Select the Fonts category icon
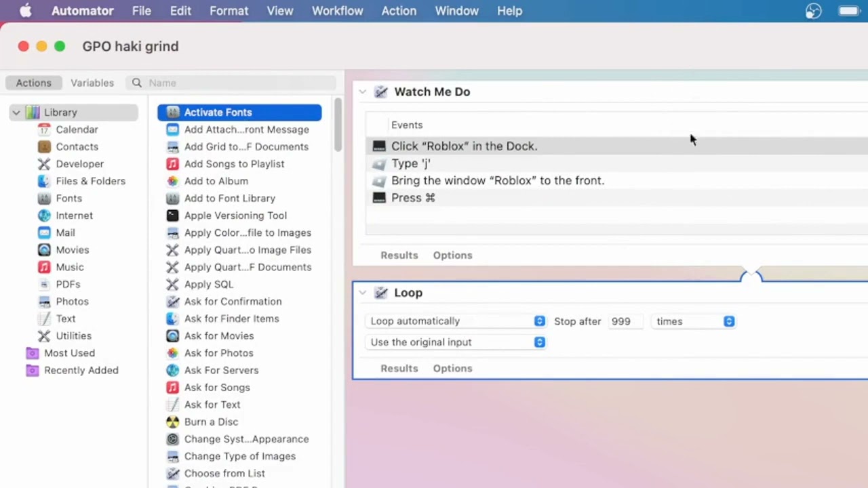 click(44, 199)
